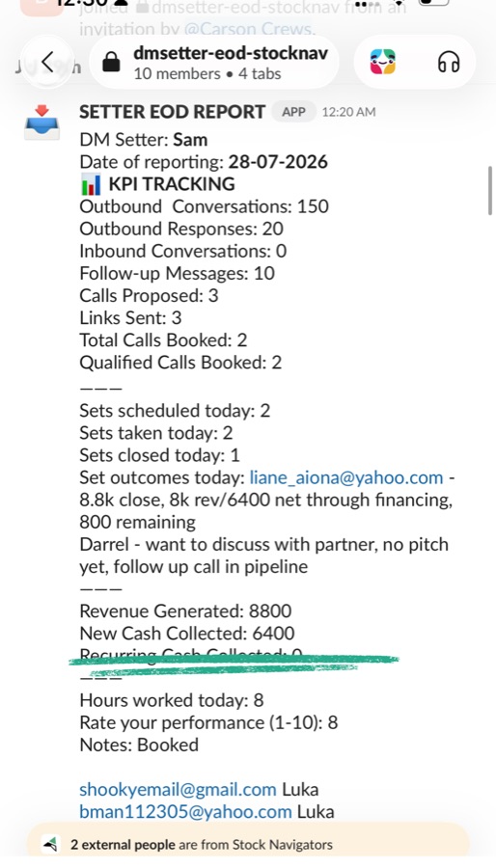The width and height of the screenshot is (496, 868).
Task: Tap the 12:20 AM message timestamp
Action: pyautogui.click(x=348, y=113)
